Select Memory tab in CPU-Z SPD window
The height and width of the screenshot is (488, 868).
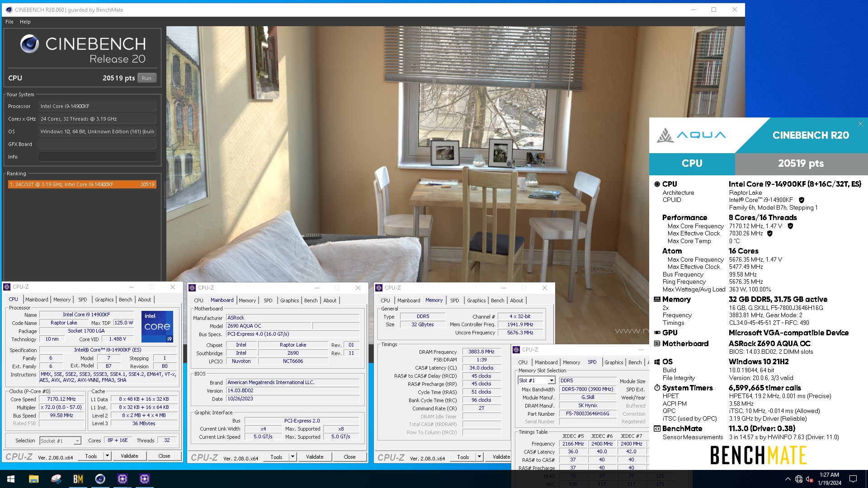(x=571, y=362)
